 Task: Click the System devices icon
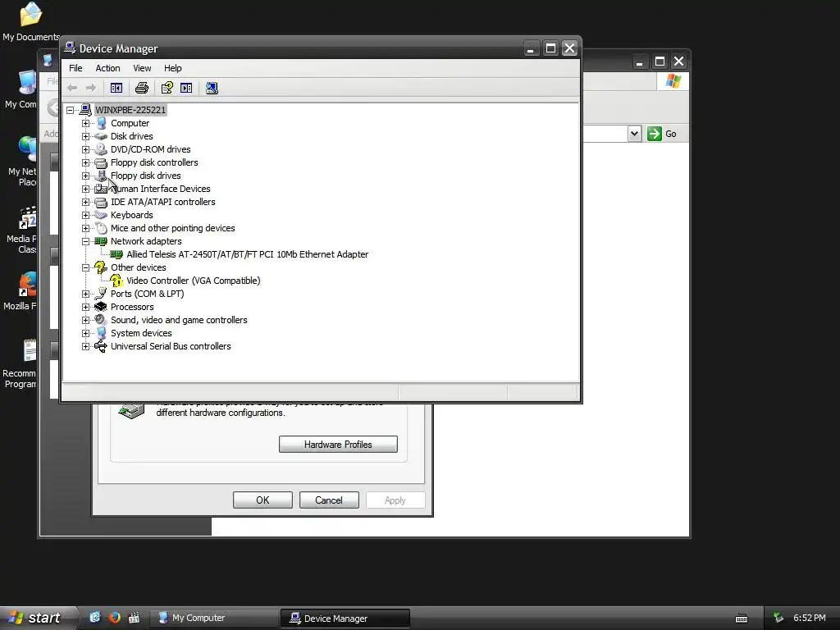click(x=101, y=333)
